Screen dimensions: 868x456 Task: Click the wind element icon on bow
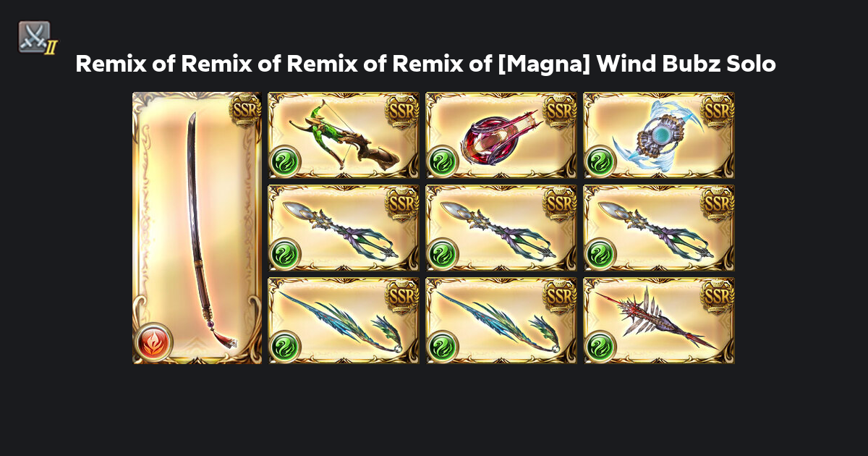[284, 161]
